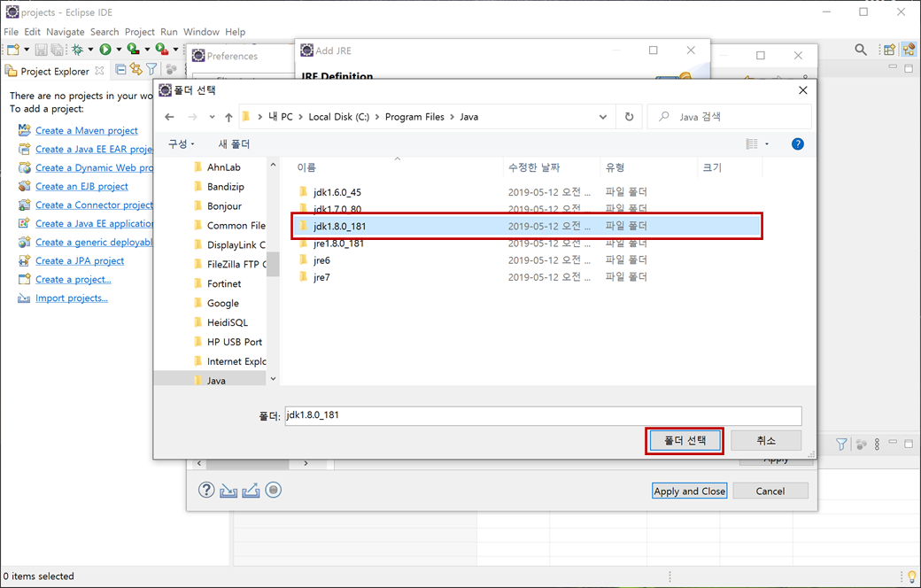Click the Eclipse search magnifier icon
Screen dimensions: 921x588
(861, 50)
